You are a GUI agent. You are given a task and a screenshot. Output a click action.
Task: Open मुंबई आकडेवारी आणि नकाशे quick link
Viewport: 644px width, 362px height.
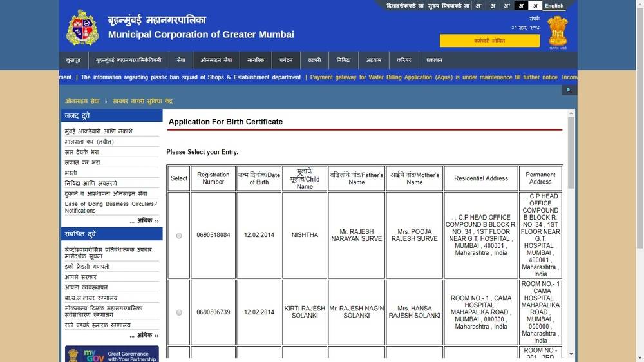[x=99, y=131]
